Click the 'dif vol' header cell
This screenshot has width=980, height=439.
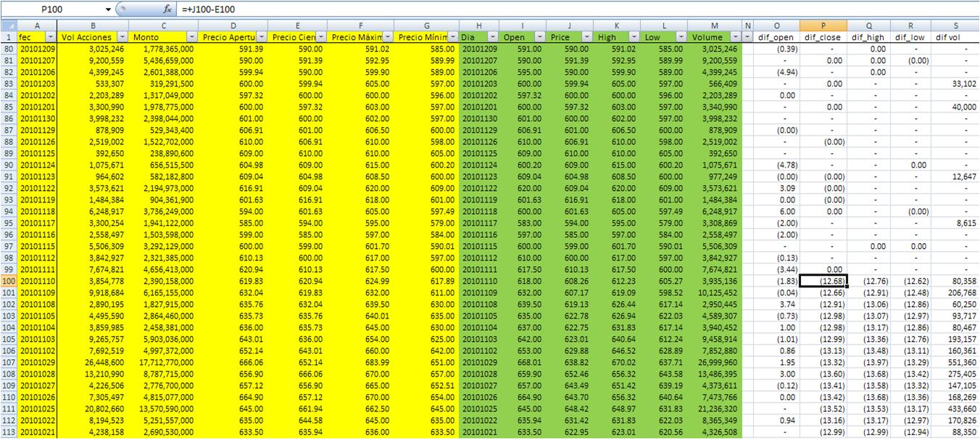point(957,36)
